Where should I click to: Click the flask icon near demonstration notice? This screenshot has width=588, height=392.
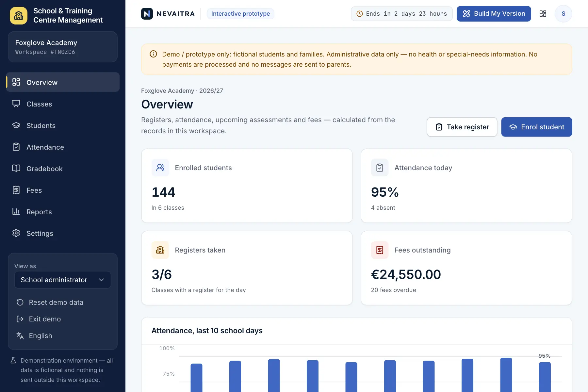coord(13,360)
